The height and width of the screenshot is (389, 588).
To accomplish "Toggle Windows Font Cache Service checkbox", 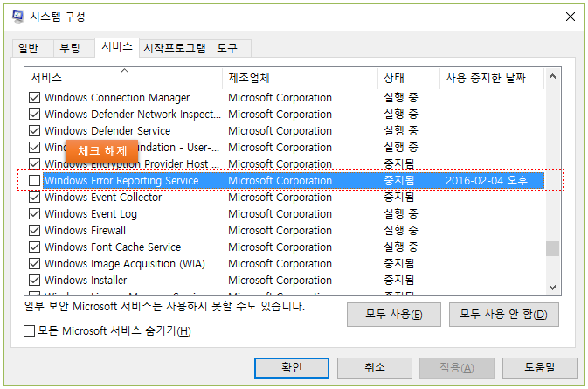I will (34, 247).
